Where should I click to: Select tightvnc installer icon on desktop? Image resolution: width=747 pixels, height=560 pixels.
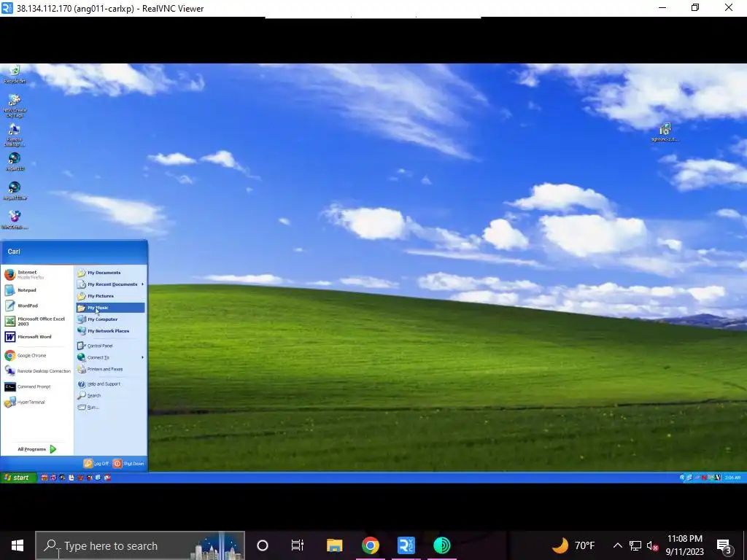pyautogui.click(x=665, y=133)
